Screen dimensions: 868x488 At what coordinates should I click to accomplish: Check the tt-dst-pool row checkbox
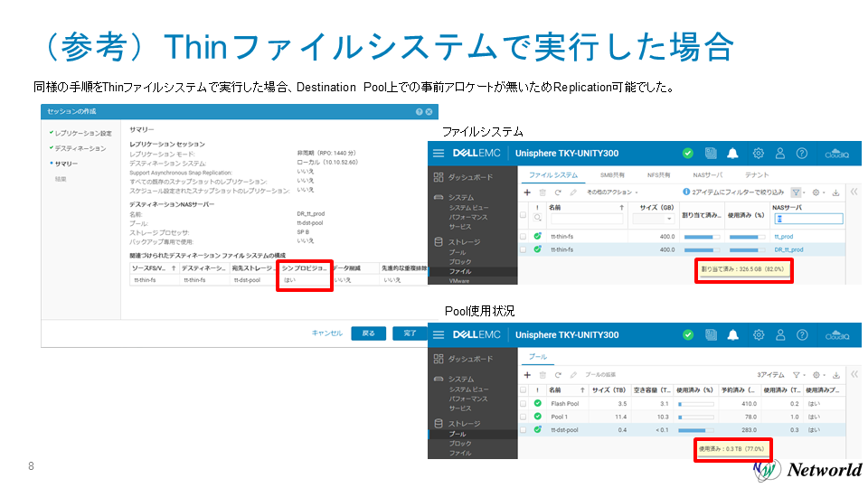[524, 429]
